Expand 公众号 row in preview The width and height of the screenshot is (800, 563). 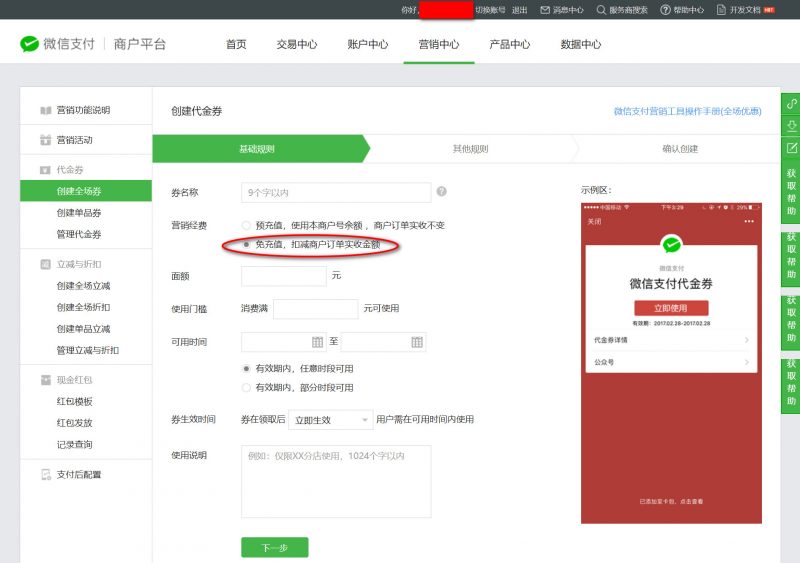(671, 362)
